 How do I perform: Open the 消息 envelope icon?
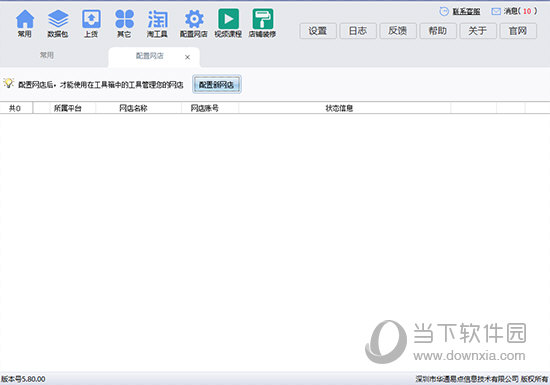pos(496,12)
